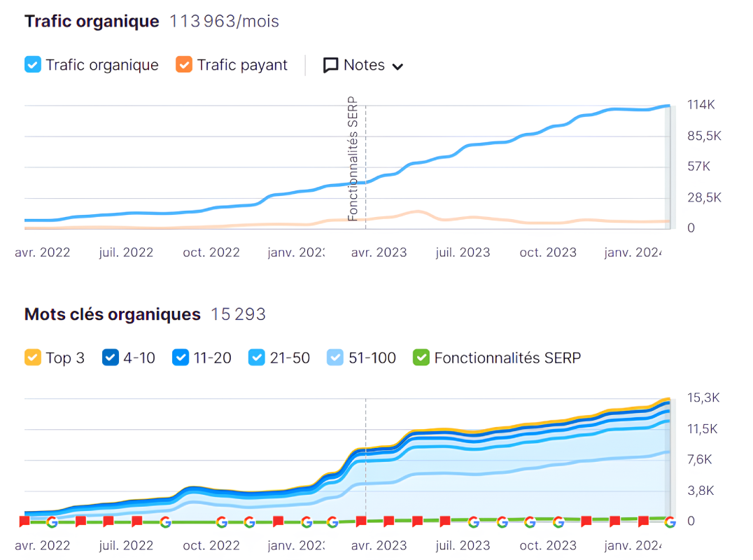The height and width of the screenshot is (560, 753).
Task: Click the Google icon right after three consecutive red flags
Action: (x=165, y=521)
